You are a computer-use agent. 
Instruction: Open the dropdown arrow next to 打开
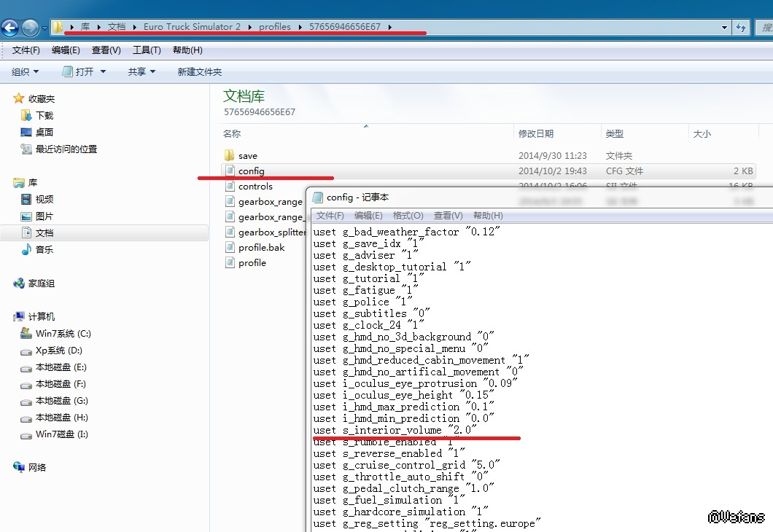pos(103,72)
